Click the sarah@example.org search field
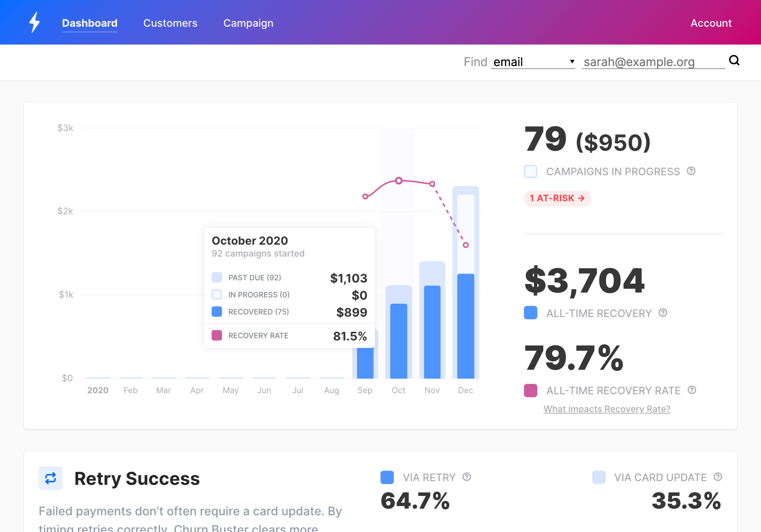This screenshot has width=761, height=532. coord(653,62)
